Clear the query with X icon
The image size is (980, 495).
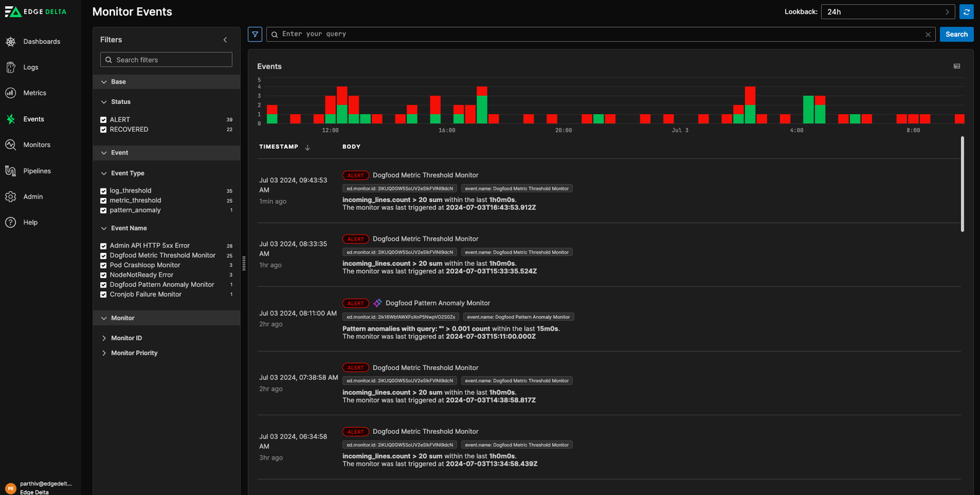[x=928, y=35]
